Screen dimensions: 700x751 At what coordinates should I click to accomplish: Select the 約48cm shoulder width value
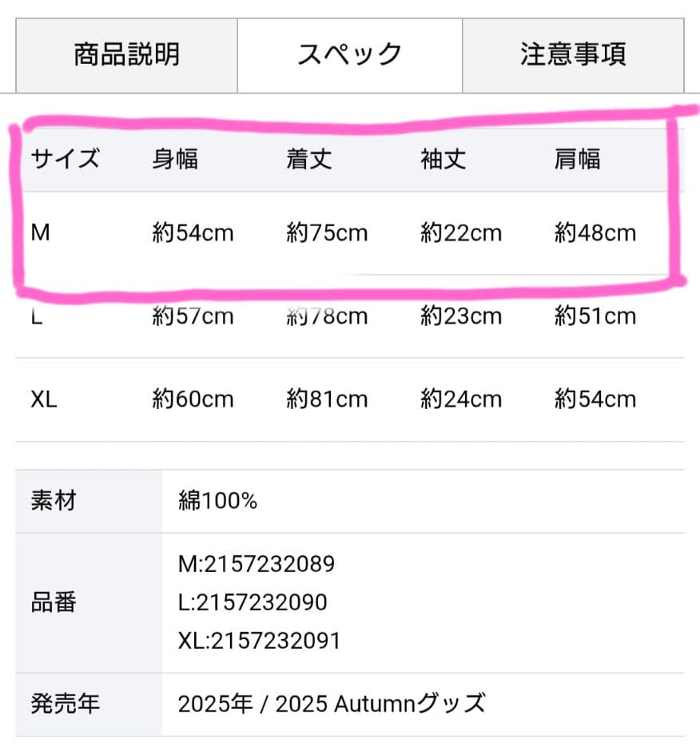(x=595, y=232)
